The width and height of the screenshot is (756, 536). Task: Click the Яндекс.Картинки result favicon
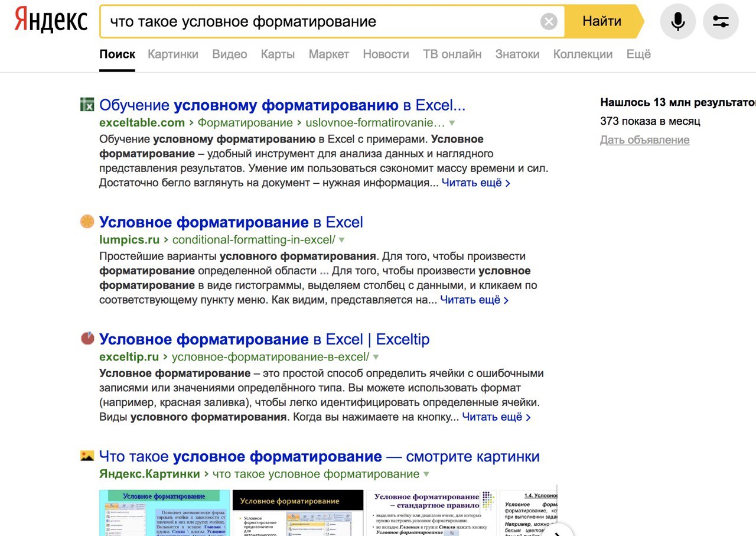87,456
